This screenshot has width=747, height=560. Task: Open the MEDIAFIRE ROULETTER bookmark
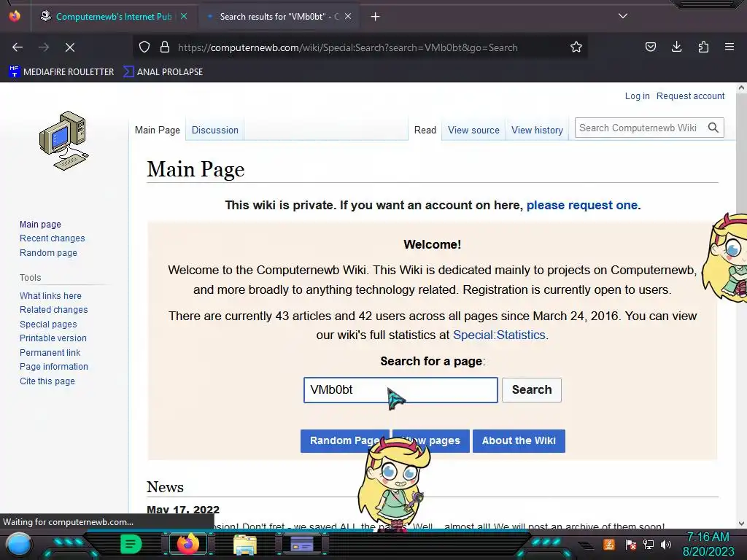coord(62,72)
